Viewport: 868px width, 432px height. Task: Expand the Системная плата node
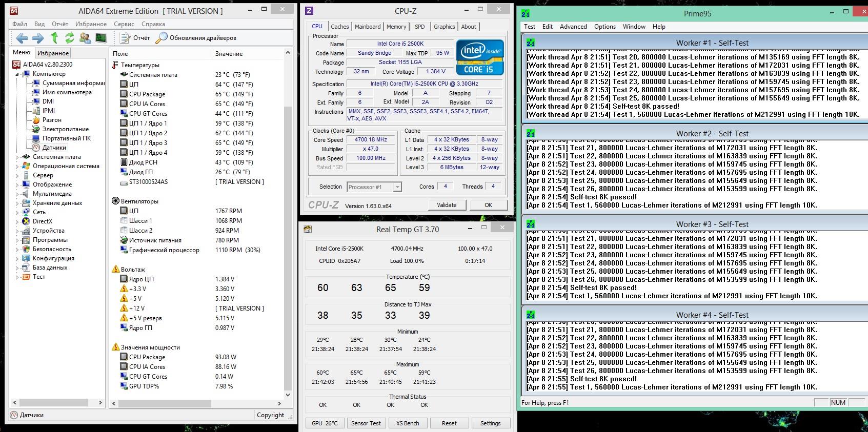(17, 157)
